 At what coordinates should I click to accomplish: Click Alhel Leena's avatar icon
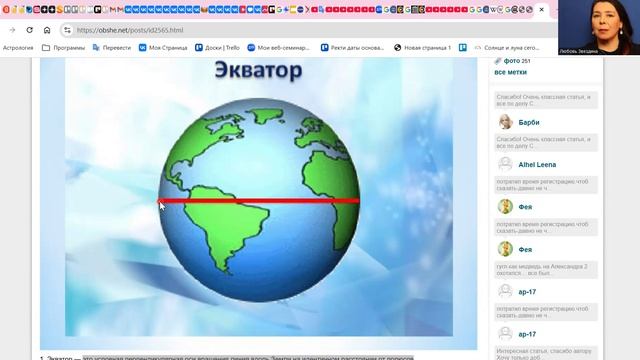coord(505,164)
